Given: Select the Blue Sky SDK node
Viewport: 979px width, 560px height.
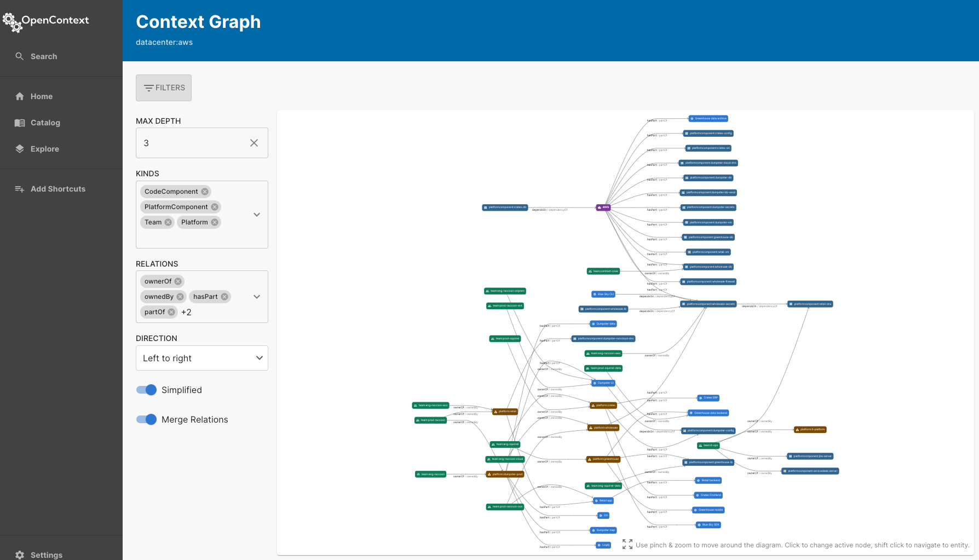Looking at the screenshot, I should tap(709, 525).
